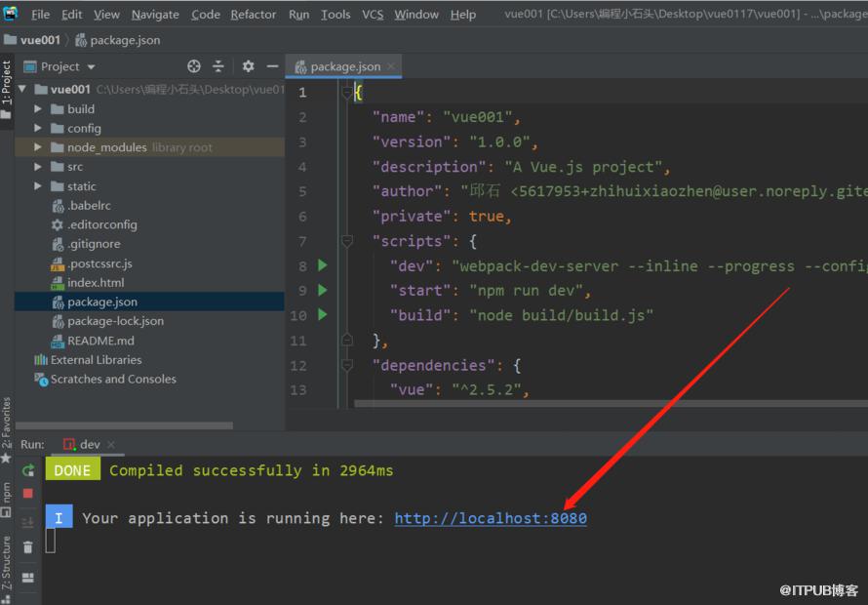Collapse the vue001 root folder

pos(22,89)
